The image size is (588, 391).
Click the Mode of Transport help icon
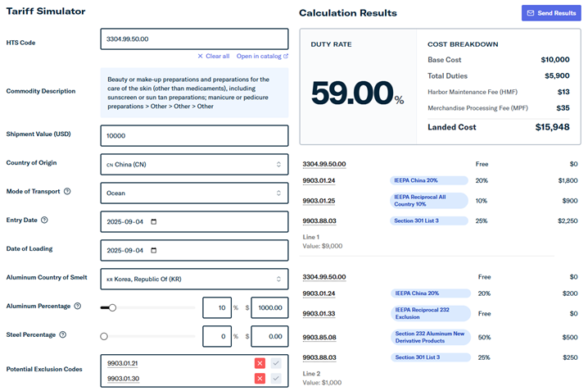click(x=67, y=192)
